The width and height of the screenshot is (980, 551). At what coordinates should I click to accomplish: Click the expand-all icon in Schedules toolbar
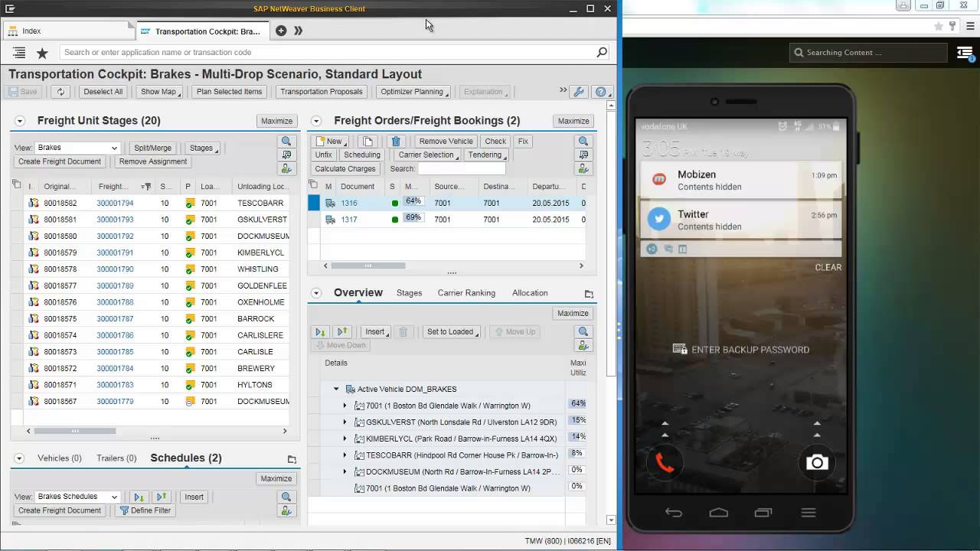(139, 497)
